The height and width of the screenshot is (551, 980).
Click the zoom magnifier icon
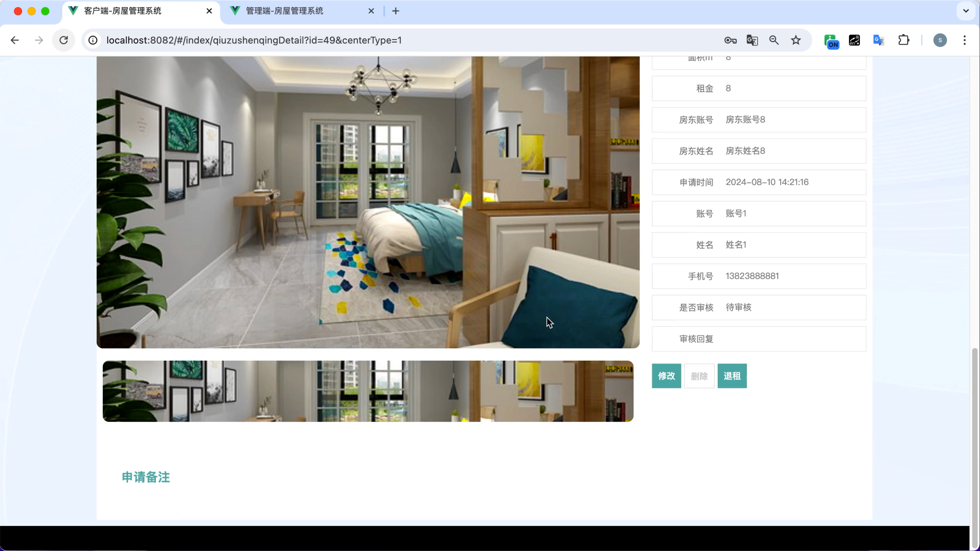(774, 40)
